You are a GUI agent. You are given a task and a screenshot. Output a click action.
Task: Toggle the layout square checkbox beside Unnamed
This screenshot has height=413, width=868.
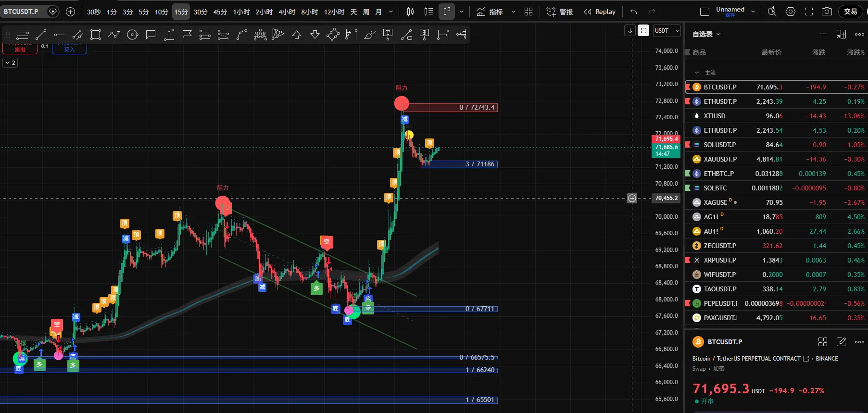coord(705,12)
